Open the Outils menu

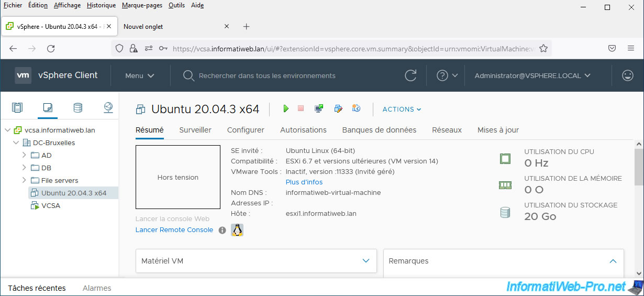(x=177, y=5)
